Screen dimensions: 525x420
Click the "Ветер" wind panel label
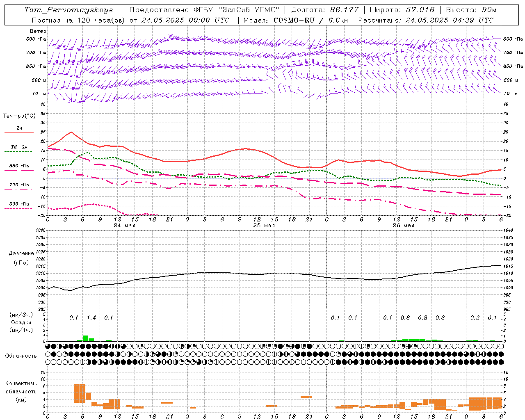(x=38, y=31)
